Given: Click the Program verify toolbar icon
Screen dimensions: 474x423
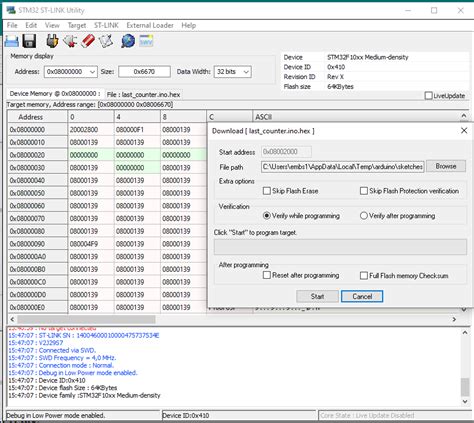Looking at the screenshot, I should 106,41.
